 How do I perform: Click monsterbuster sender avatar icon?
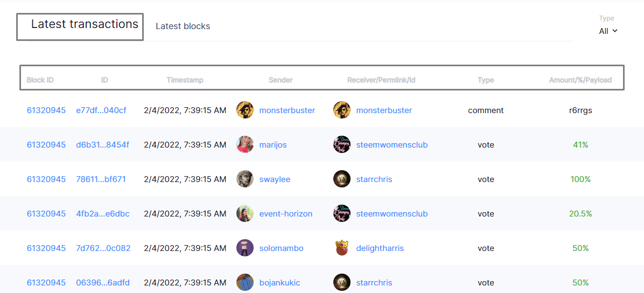[x=245, y=110]
